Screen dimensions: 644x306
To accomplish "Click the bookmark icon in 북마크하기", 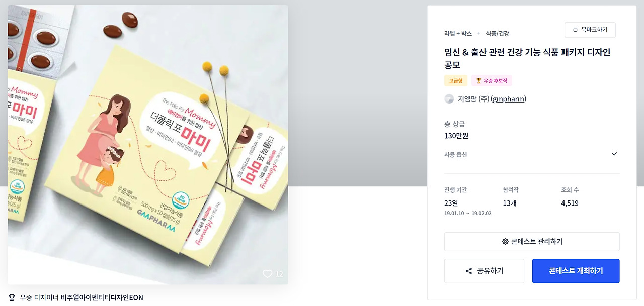I will [x=575, y=30].
